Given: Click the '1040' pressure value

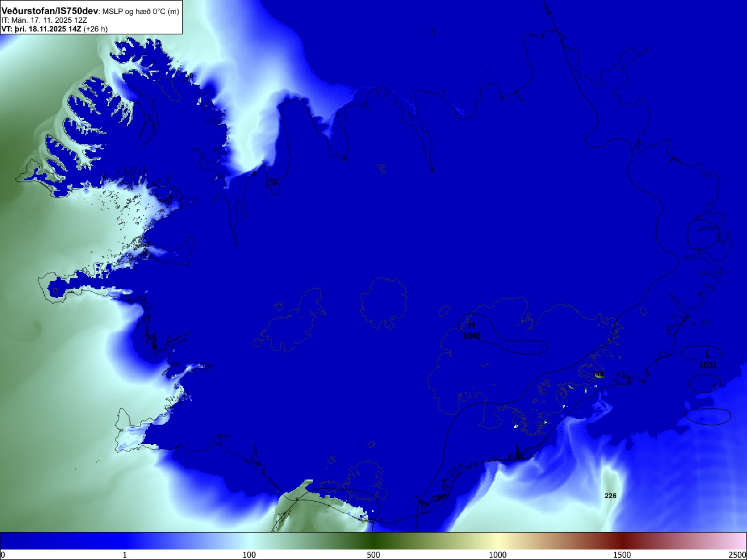Looking at the screenshot, I should [472, 336].
